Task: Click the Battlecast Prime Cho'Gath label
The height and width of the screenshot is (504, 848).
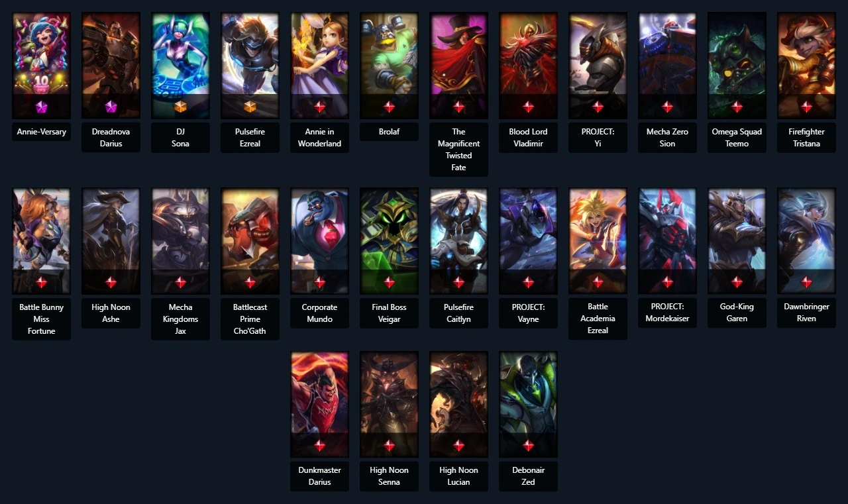Action: click(x=250, y=319)
